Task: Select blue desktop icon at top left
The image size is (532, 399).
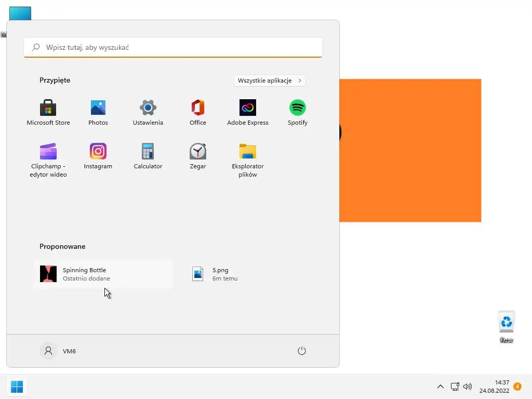Action: coord(20,14)
